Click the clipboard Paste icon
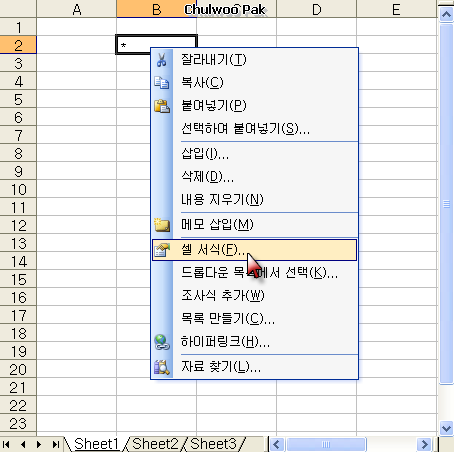The image size is (454, 452). (162, 106)
